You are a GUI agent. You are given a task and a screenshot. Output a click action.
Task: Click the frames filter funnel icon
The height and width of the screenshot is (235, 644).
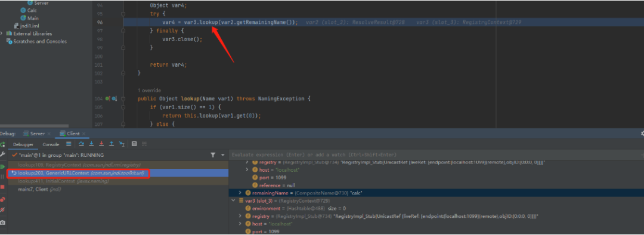tap(213, 155)
